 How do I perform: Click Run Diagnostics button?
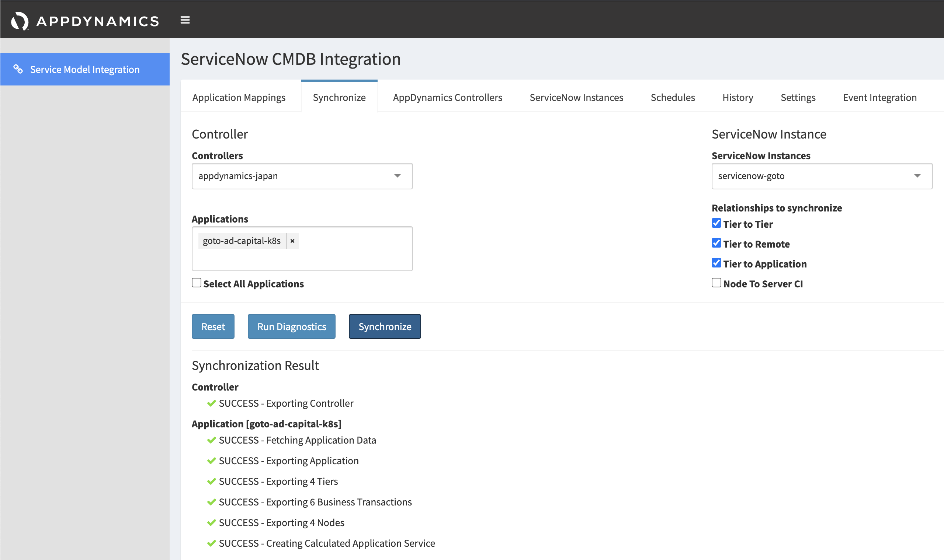pos(292,326)
